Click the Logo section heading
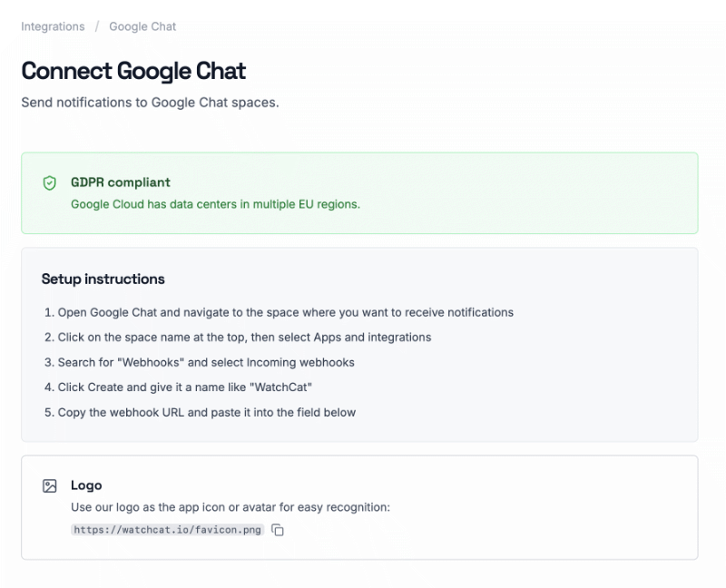The height and width of the screenshot is (588, 726). [x=86, y=485]
